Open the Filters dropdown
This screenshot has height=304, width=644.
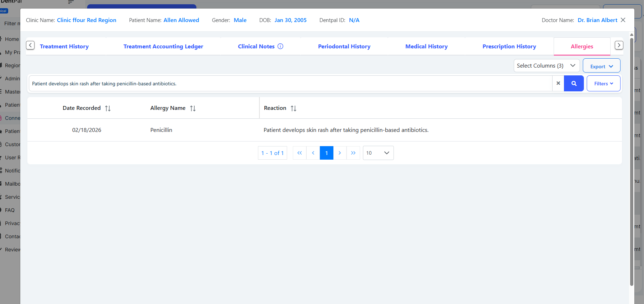click(603, 84)
